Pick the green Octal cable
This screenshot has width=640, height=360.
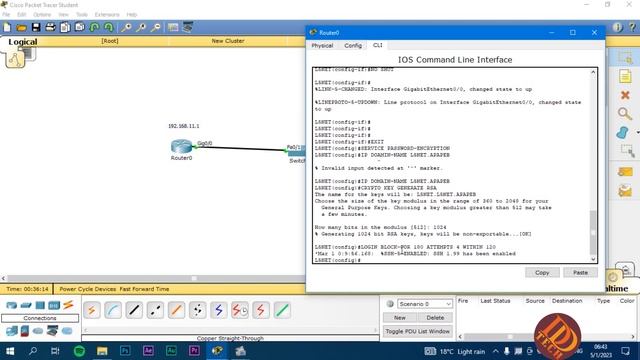click(x=282, y=311)
